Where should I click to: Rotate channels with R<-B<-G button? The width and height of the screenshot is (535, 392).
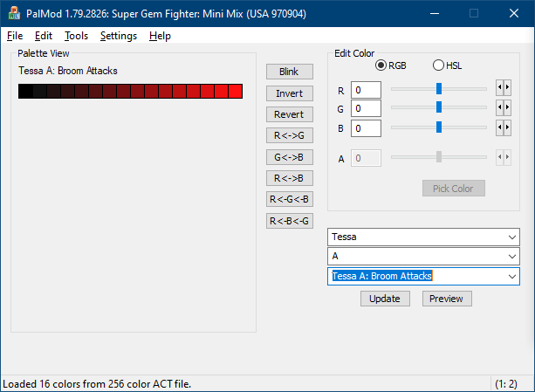click(290, 221)
